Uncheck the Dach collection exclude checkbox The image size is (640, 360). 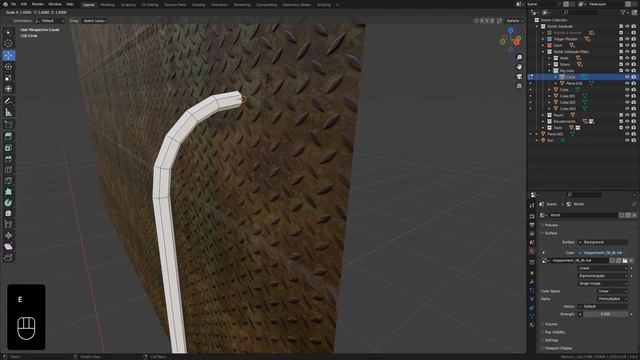[621, 45]
